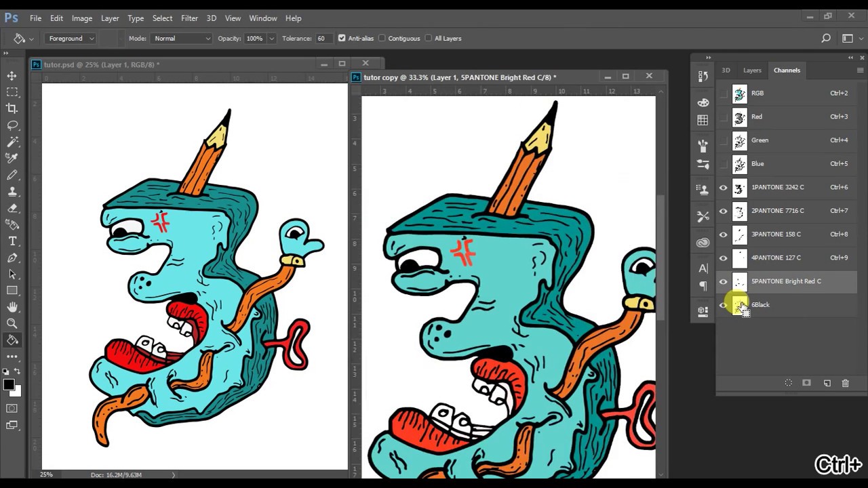Show the Red channel visibility
Image resolution: width=868 pixels, height=488 pixels.
tap(723, 117)
